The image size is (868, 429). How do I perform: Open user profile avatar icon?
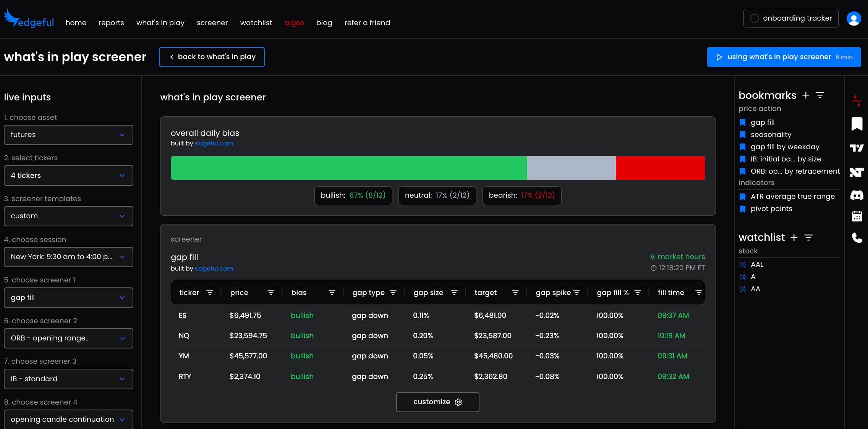click(x=853, y=18)
